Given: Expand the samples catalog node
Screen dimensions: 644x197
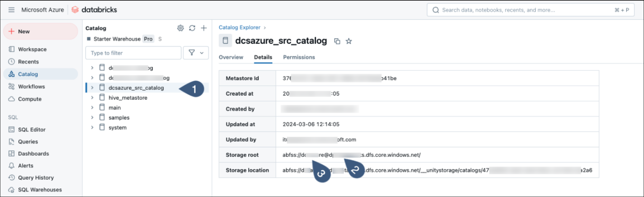Looking at the screenshot, I should coord(92,118).
